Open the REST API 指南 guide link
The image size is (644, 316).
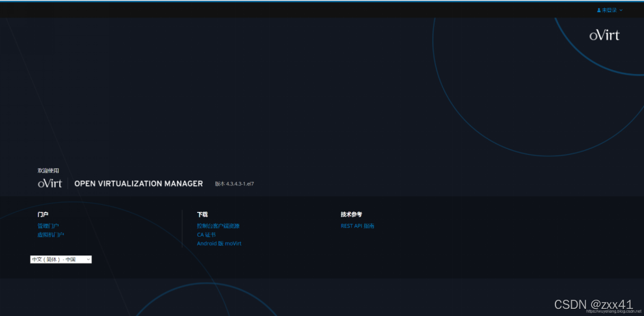tap(357, 226)
